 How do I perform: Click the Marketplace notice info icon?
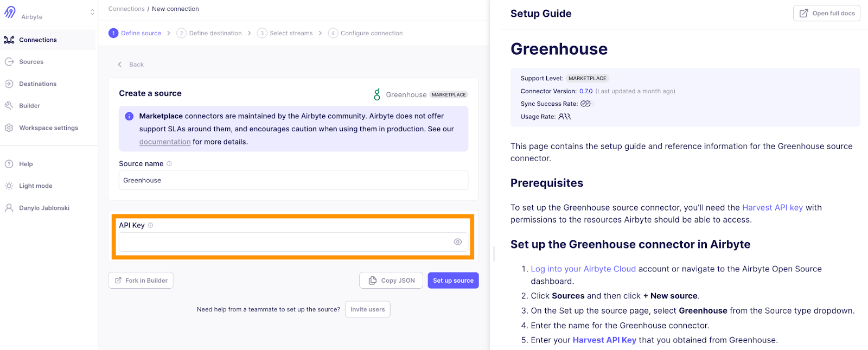[x=129, y=116]
